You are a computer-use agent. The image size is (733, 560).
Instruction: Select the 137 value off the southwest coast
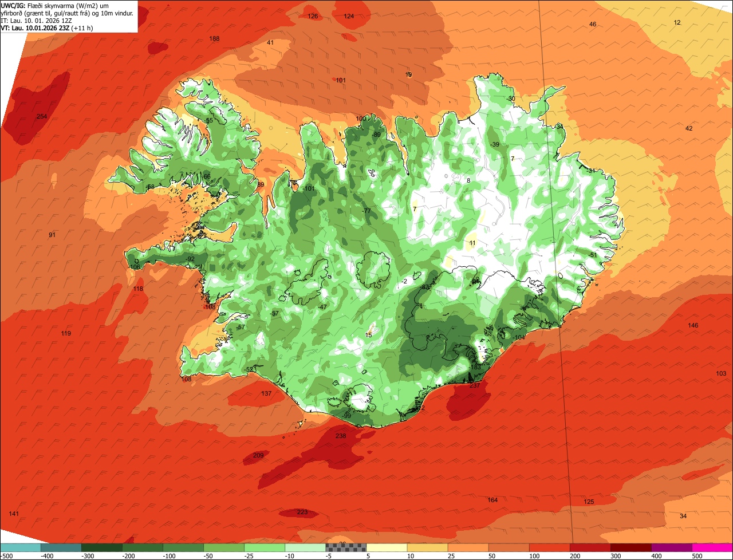tap(266, 393)
